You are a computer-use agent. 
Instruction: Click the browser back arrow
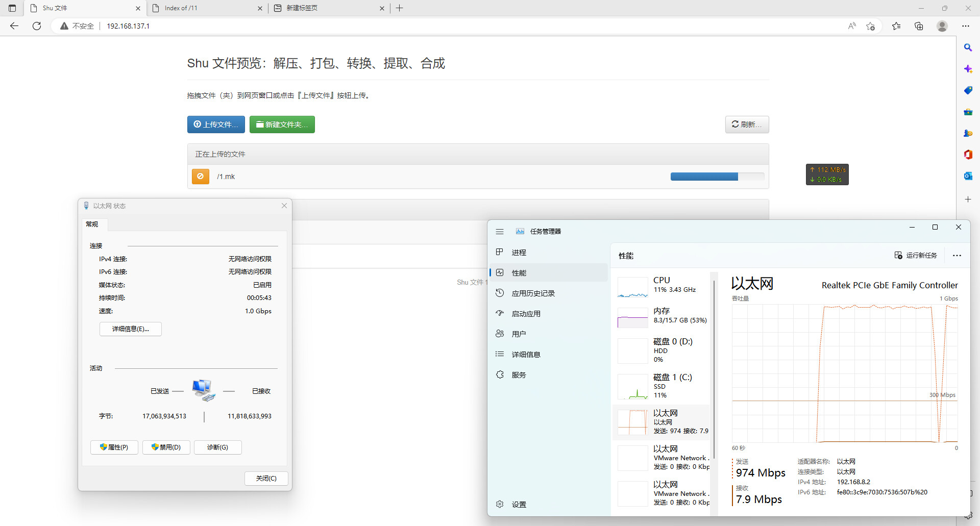click(x=14, y=26)
